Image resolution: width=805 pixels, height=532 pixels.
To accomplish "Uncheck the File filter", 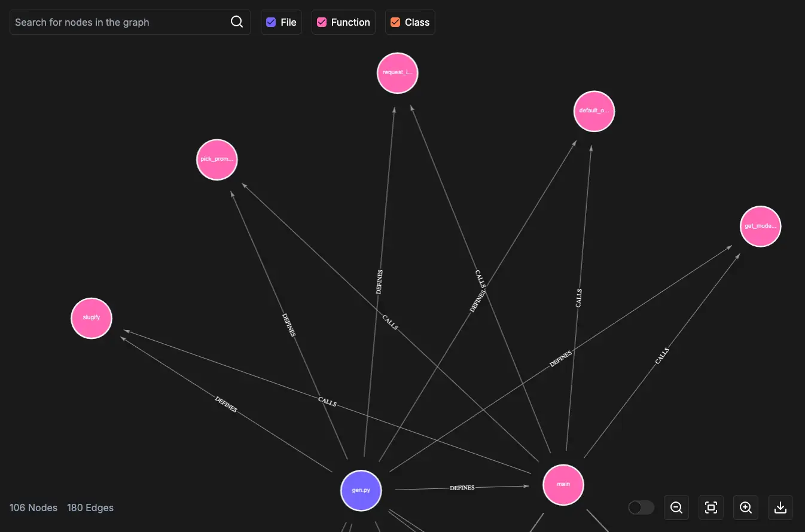I will tap(271, 22).
